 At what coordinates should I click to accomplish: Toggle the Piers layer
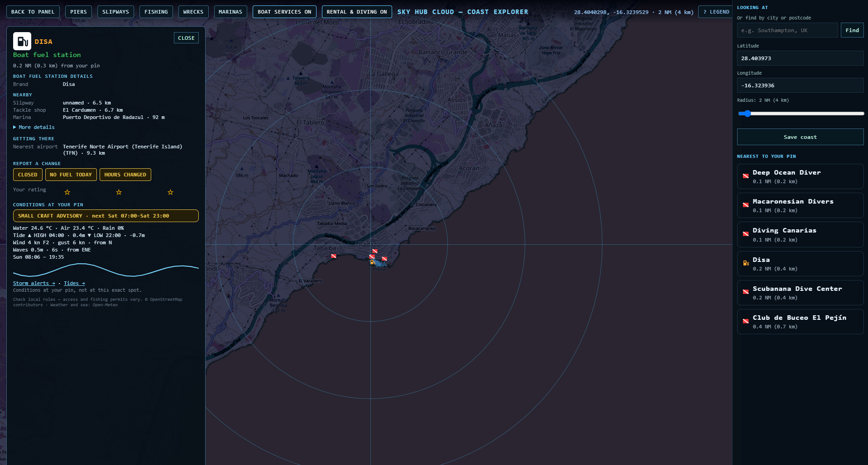point(78,12)
